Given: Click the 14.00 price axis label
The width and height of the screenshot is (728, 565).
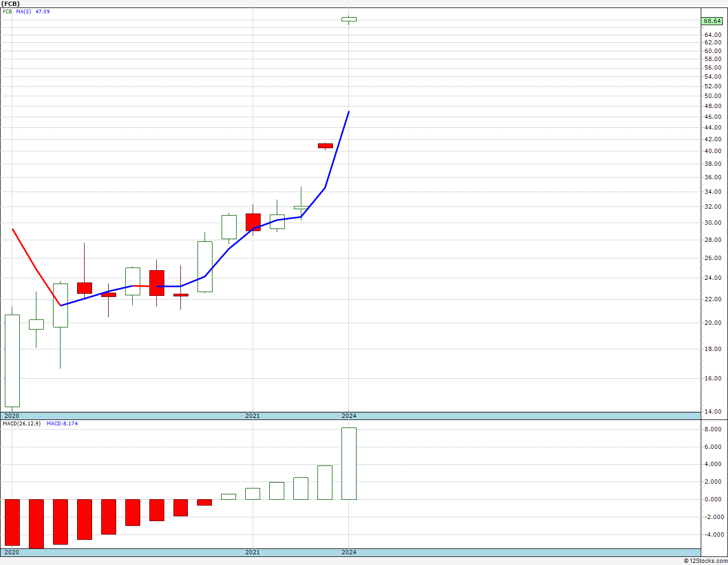Looking at the screenshot, I should tap(712, 411).
